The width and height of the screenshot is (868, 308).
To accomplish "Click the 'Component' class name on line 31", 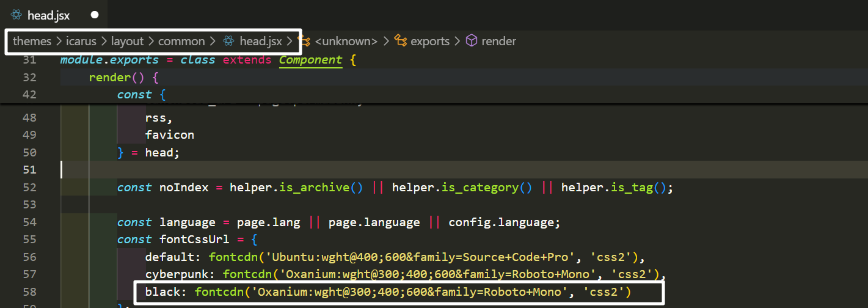I will 311,60.
